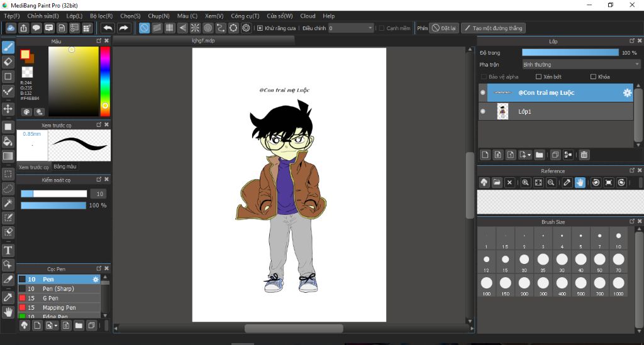Delete layer with trash icon
The height and width of the screenshot is (345, 644).
pos(584,155)
